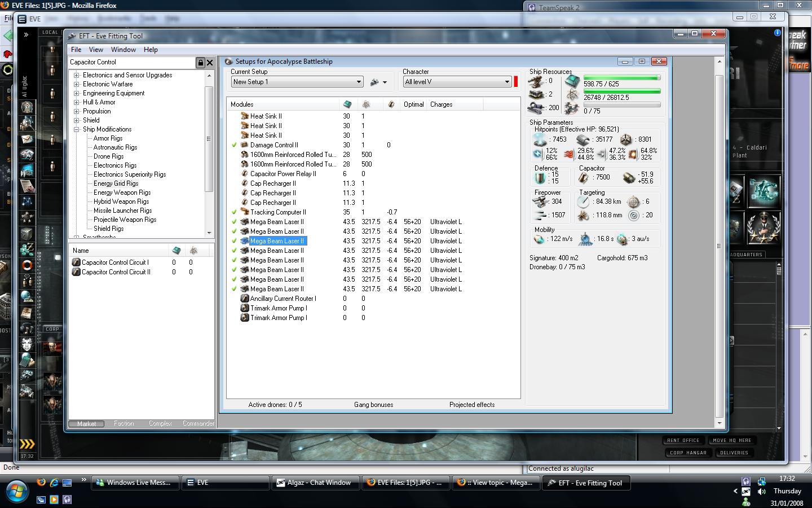
Task: Toggle the Tracking Computer II active checkmark
Action: pos(235,212)
